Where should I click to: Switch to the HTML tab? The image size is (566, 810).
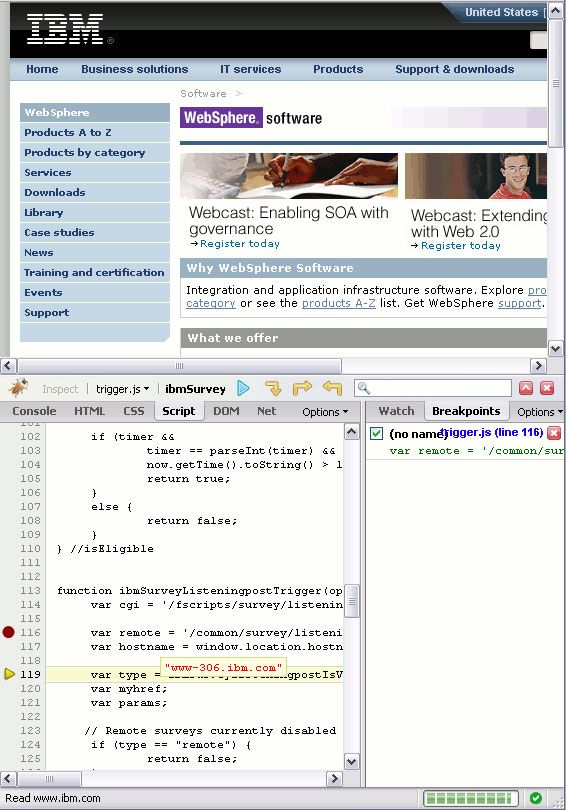click(x=89, y=411)
